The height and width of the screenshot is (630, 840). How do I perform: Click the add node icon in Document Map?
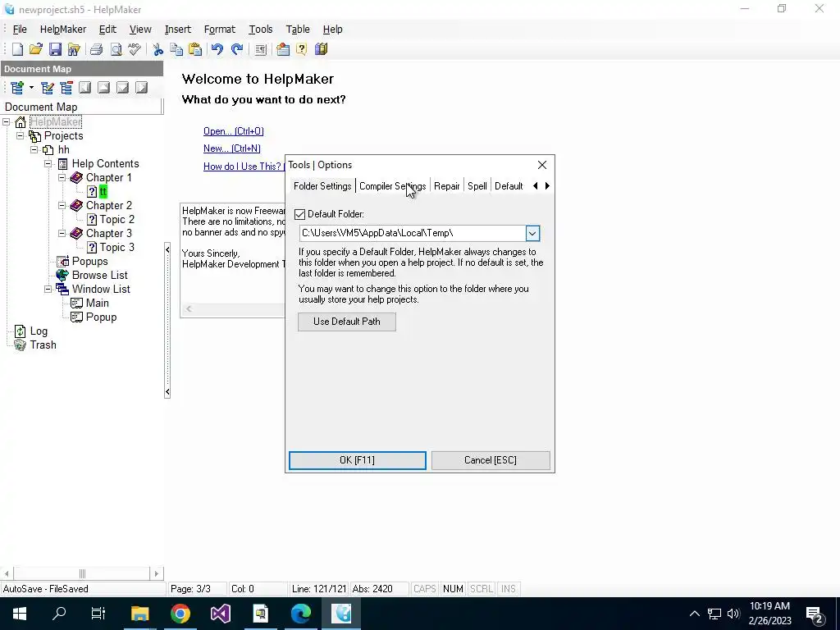17,87
